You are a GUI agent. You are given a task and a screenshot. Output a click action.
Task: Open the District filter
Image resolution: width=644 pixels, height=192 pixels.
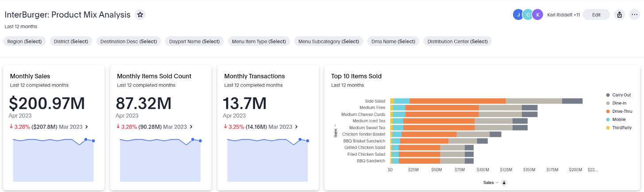point(71,41)
